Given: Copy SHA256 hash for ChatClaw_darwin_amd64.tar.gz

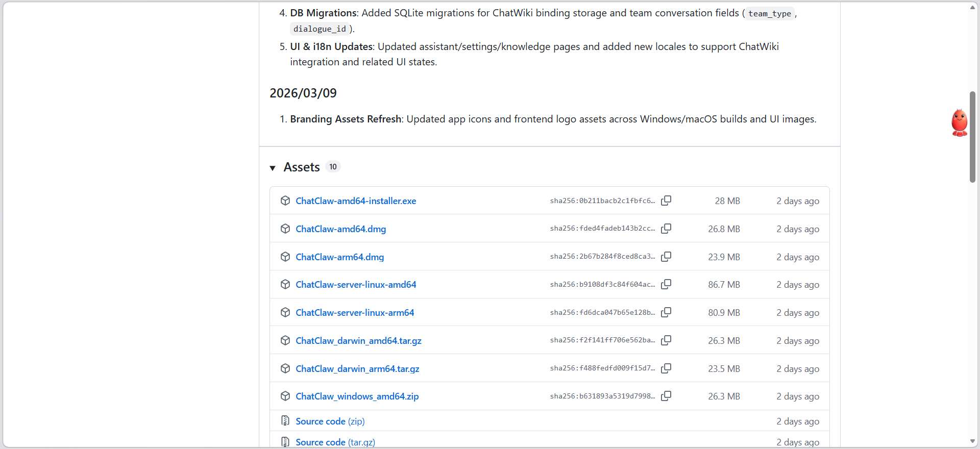Looking at the screenshot, I should click(666, 340).
